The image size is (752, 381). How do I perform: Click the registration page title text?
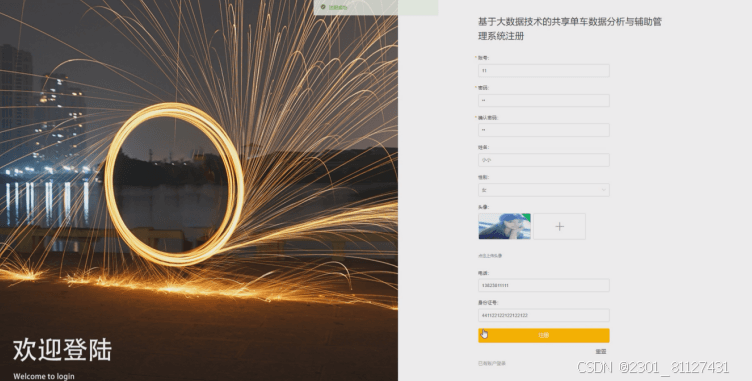[x=570, y=29]
